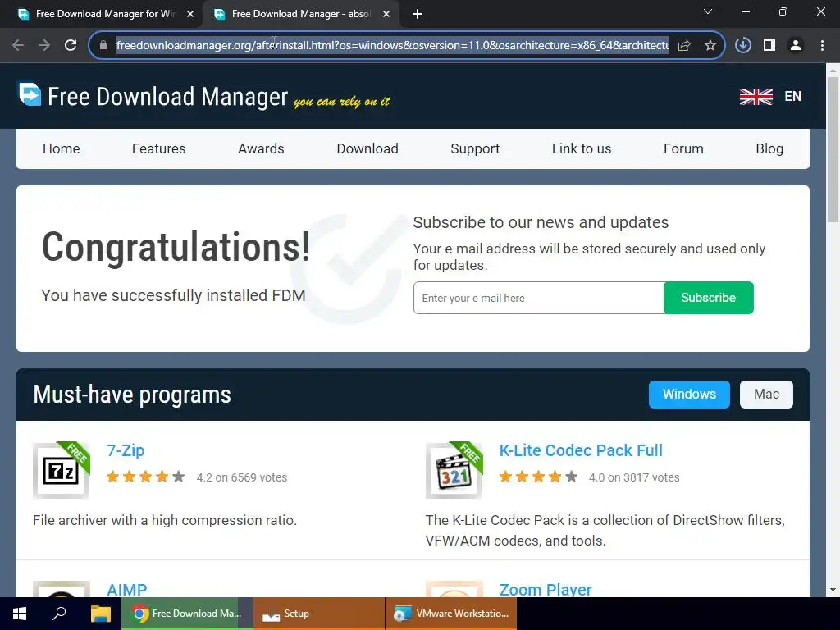Select the Mac programs filter
840x630 pixels.
click(x=766, y=395)
